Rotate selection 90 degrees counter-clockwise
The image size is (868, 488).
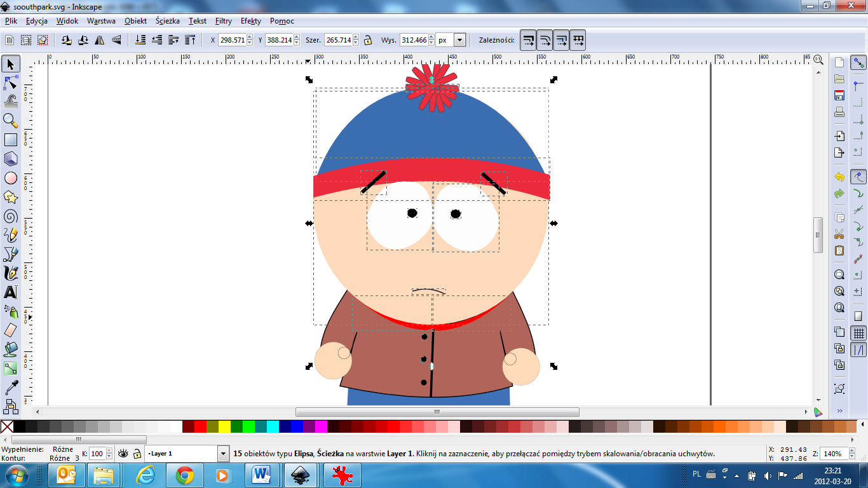click(66, 40)
